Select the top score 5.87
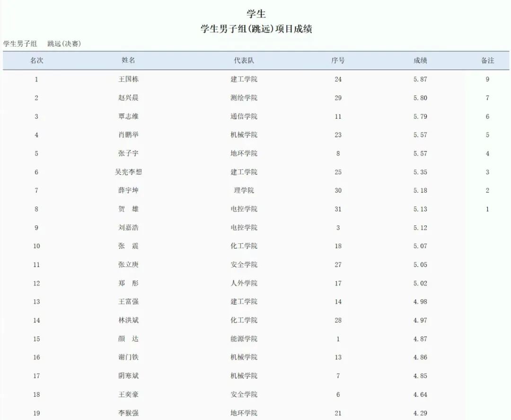The height and width of the screenshot is (420, 511). tap(420, 80)
